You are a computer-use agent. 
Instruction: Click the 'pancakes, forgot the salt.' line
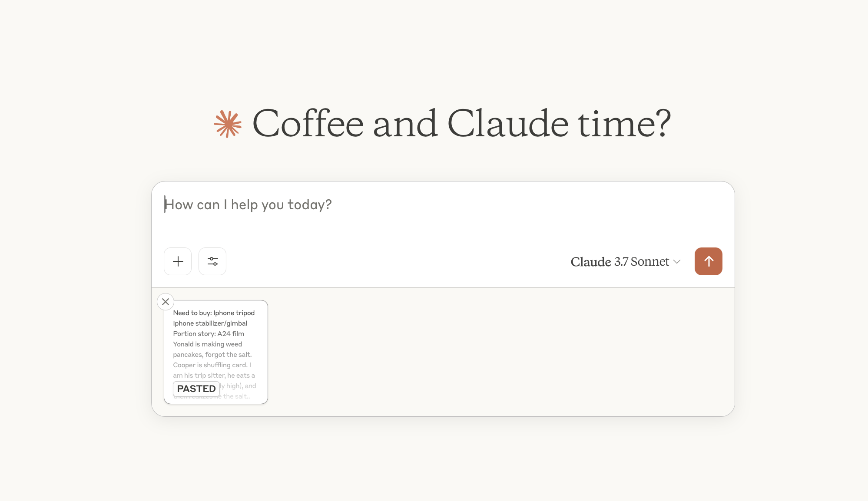click(212, 355)
